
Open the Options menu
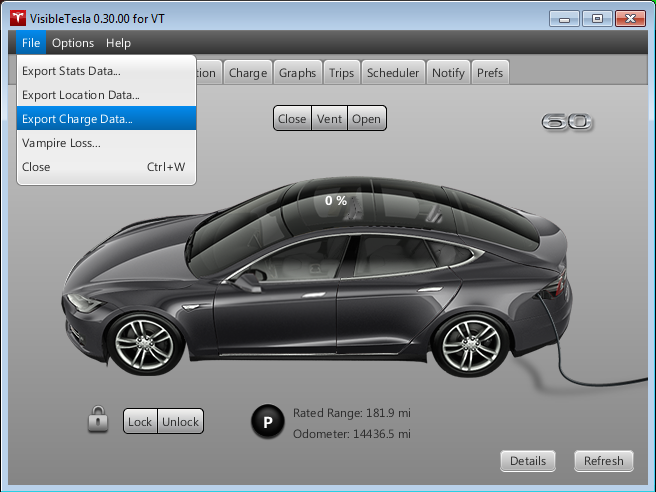[x=73, y=43]
